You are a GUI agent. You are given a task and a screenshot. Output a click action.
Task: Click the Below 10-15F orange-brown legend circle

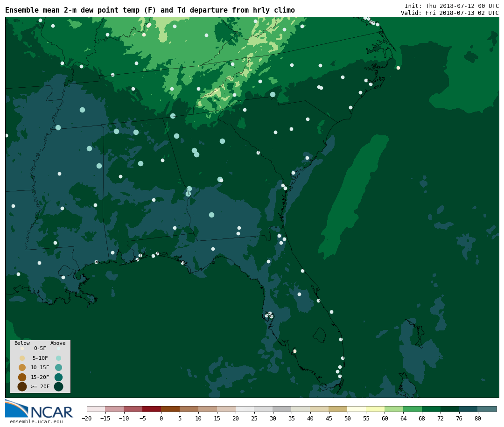[x=22, y=368]
